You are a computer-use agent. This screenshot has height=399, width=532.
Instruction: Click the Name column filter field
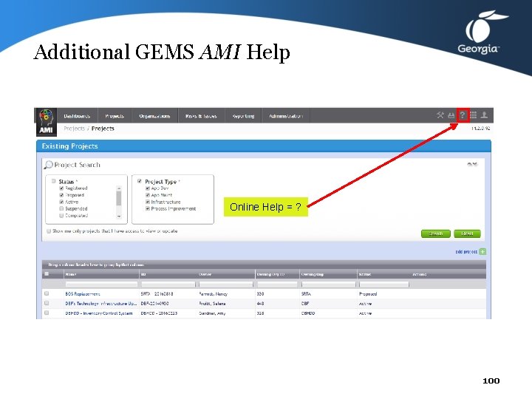101,284
